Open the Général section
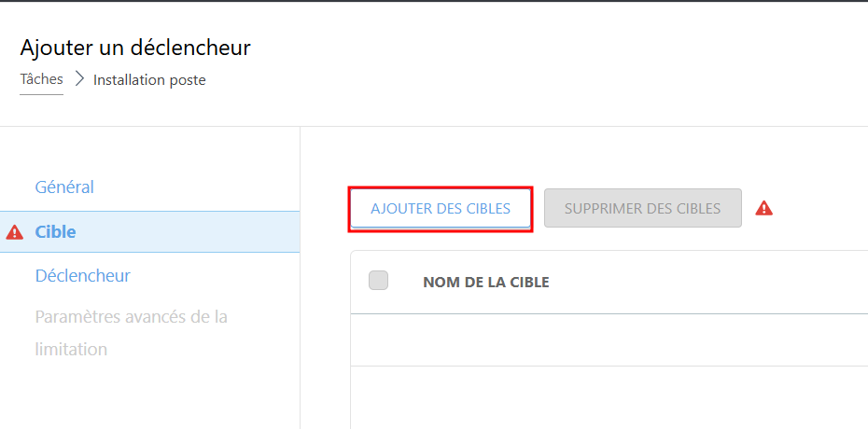The height and width of the screenshot is (429, 868). pos(64,187)
